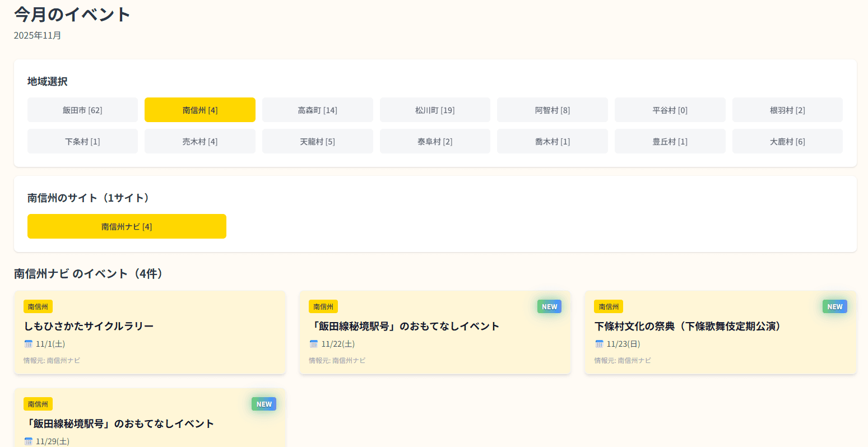Select the 高森町 [14] region filter
868x447 pixels.
coord(317,110)
